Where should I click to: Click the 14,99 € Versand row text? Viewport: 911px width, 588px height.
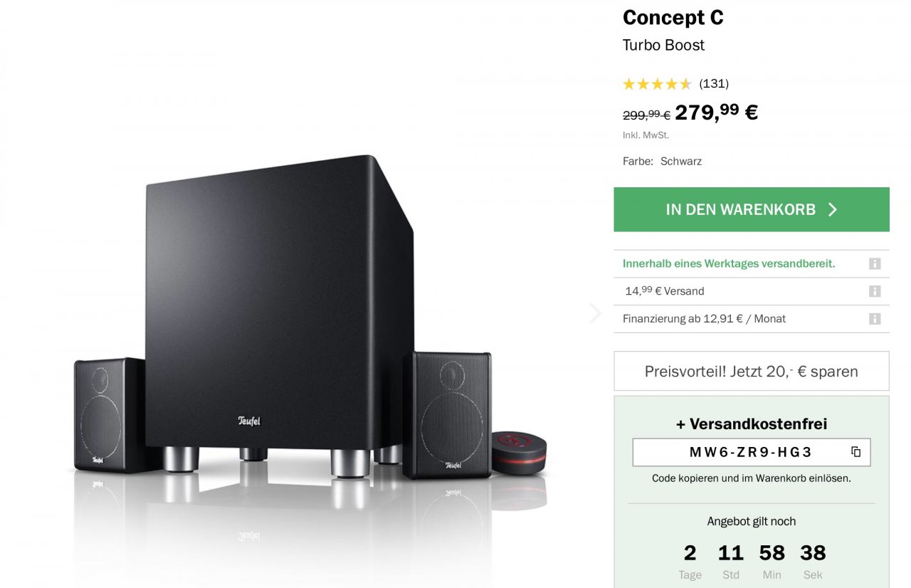(x=665, y=291)
